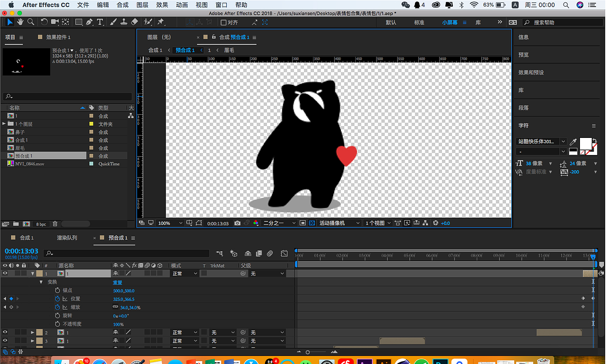The width and height of the screenshot is (607, 364).
Task: Open the 100% magnification dropdown
Action: click(x=170, y=223)
